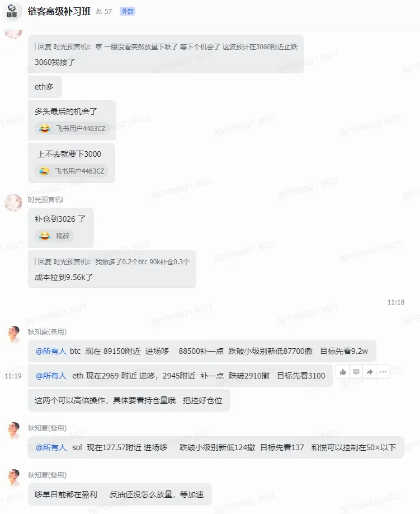Click the member count icon showing 57
The width and height of the screenshot is (420, 514).
(x=104, y=11)
